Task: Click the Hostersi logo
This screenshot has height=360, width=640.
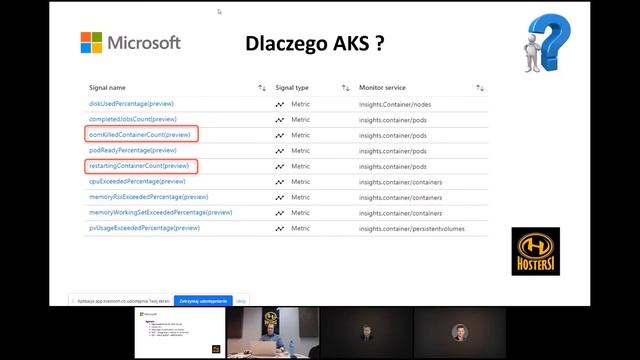Action: coord(536,251)
